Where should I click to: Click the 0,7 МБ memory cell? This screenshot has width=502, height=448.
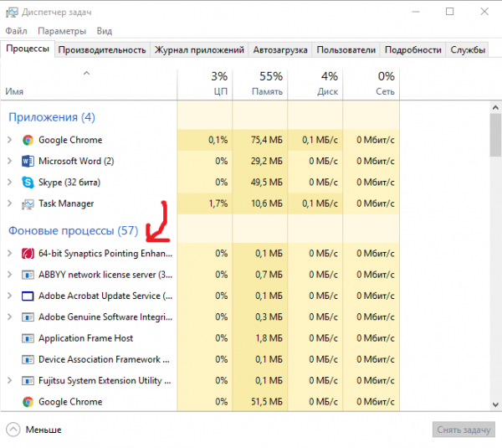[260, 275]
